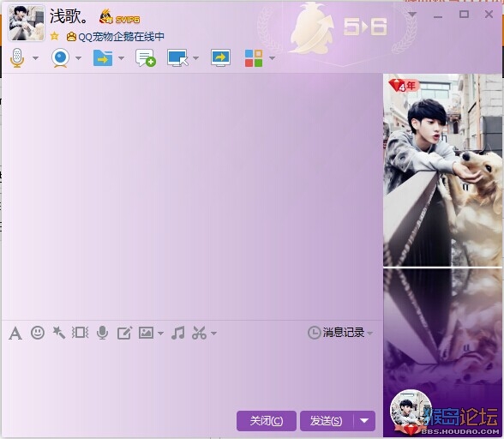Open font settings with letter A icon
Viewport: 504px width, 439px height.
(x=15, y=334)
